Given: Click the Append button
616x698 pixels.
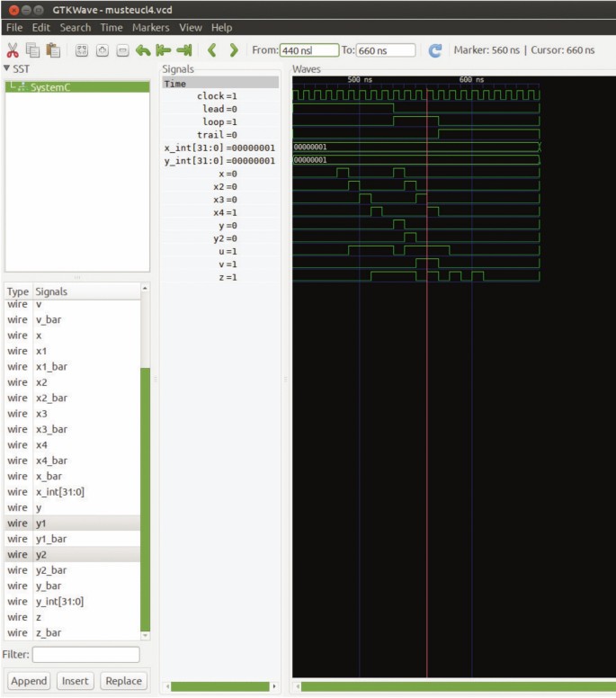Looking at the screenshot, I should tap(29, 681).
